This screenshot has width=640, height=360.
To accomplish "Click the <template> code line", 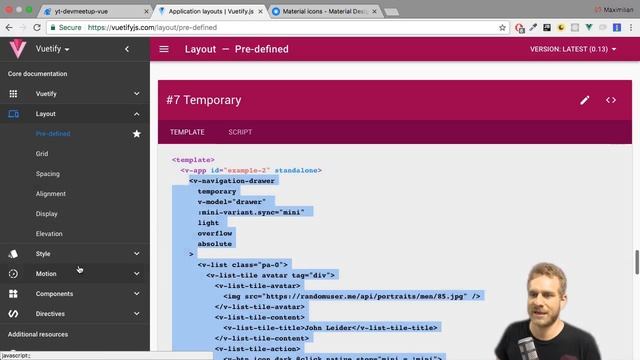I will click(x=193, y=160).
